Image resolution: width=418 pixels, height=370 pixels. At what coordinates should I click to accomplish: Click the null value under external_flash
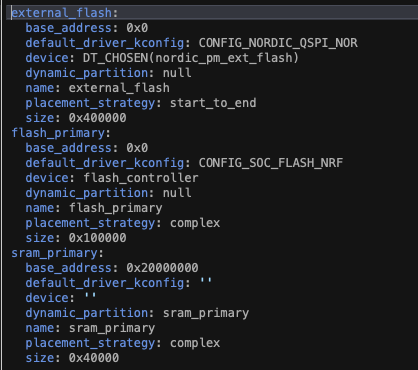[x=177, y=73]
